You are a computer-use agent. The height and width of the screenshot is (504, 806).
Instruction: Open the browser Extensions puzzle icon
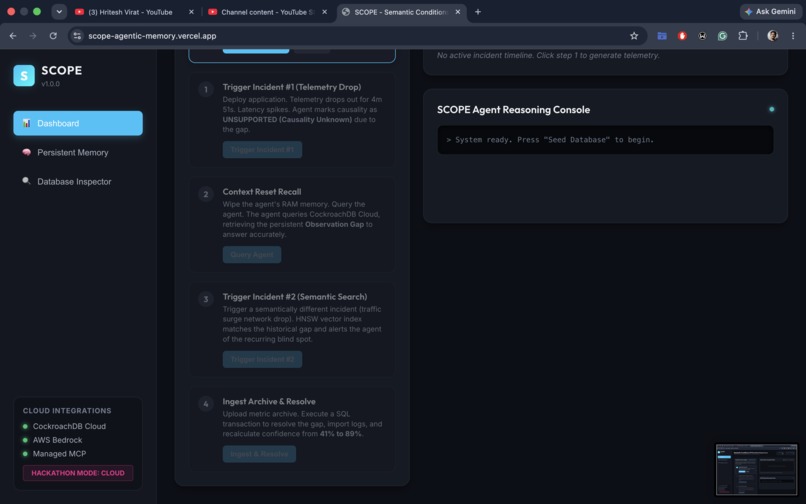tap(743, 36)
